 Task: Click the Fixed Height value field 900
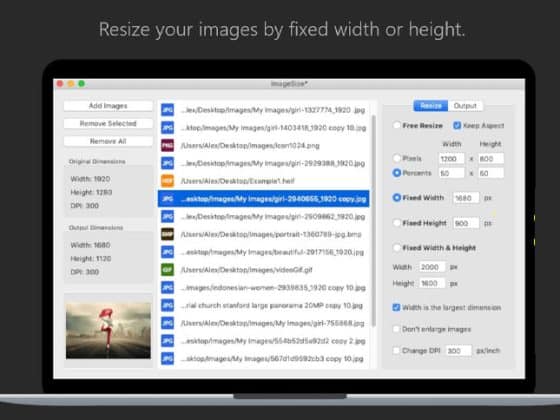[x=466, y=223]
